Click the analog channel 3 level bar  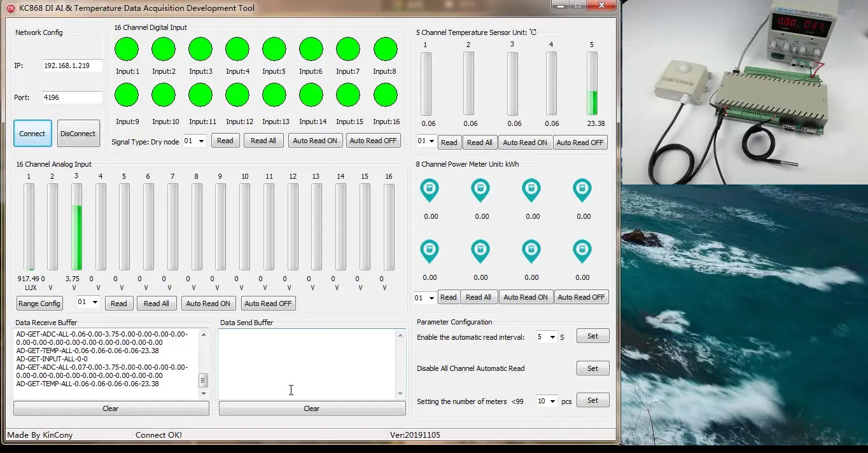tap(76, 227)
